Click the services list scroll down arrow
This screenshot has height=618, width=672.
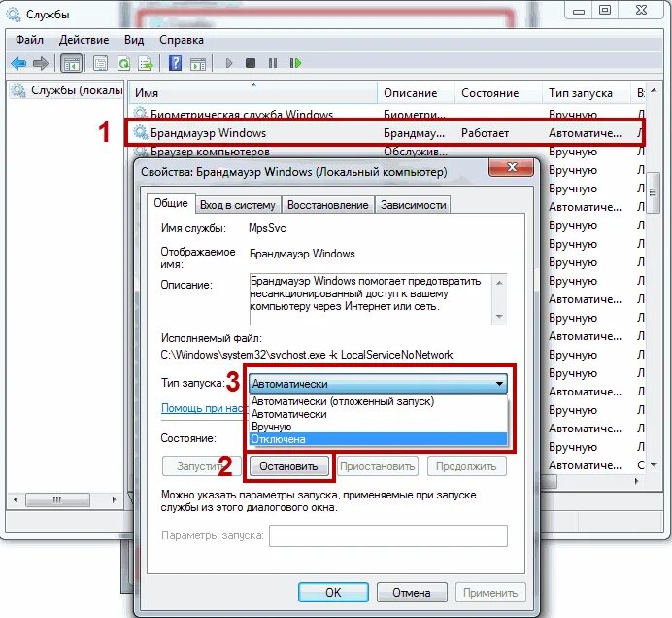click(x=654, y=464)
